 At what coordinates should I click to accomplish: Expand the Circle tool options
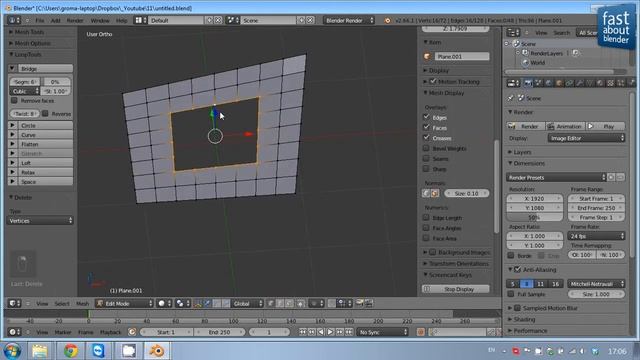pyautogui.click(x=12, y=125)
